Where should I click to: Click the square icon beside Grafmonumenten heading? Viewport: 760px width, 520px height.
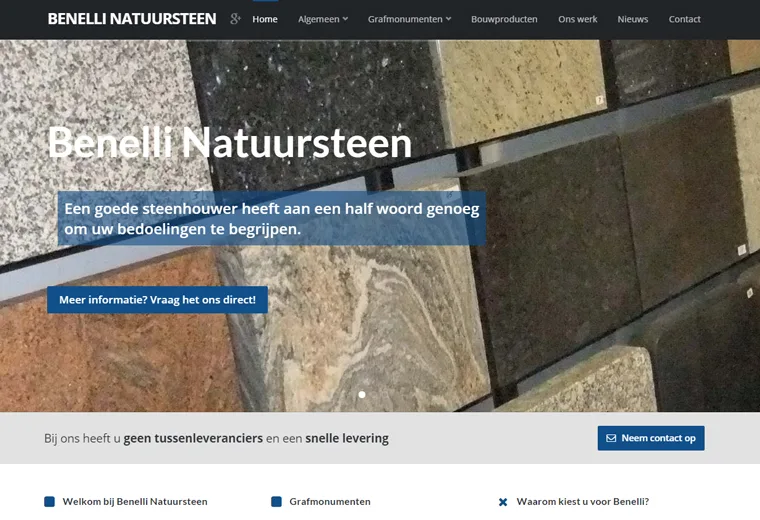(277, 502)
